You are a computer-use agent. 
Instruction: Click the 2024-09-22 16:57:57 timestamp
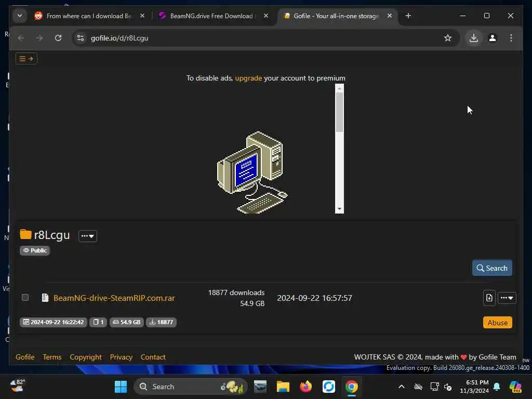[x=314, y=298]
